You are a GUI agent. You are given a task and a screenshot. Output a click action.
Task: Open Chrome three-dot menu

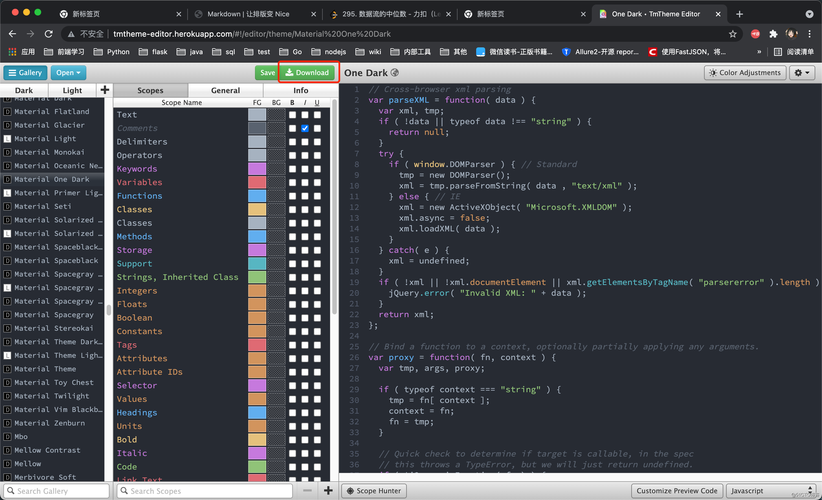tap(810, 34)
